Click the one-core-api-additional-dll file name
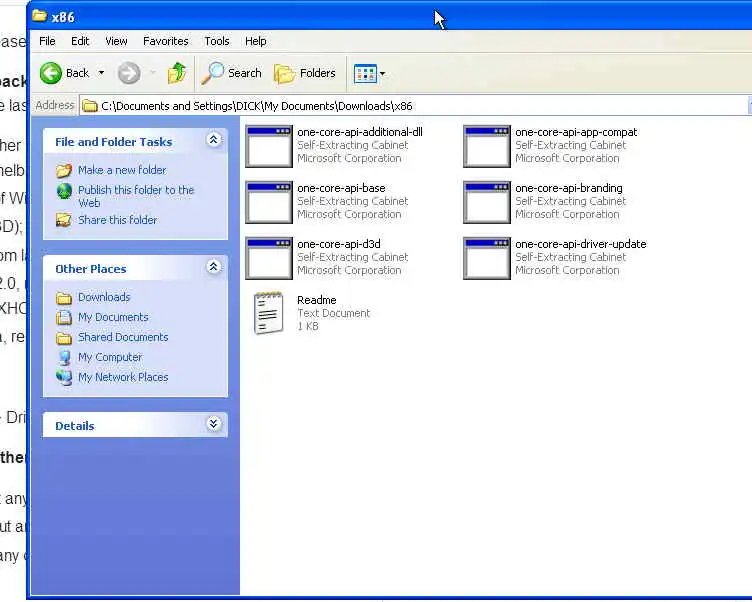The width and height of the screenshot is (752, 602). pyautogui.click(x=360, y=132)
